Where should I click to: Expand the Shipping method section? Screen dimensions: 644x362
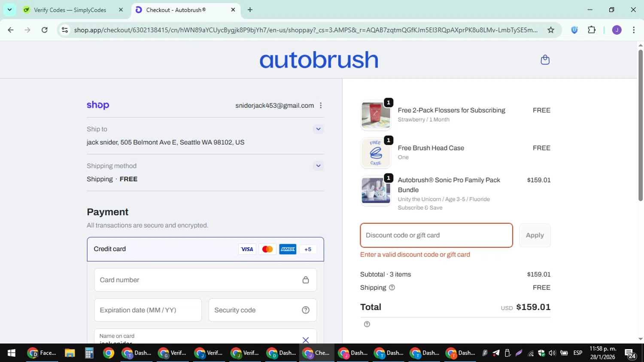(x=318, y=166)
